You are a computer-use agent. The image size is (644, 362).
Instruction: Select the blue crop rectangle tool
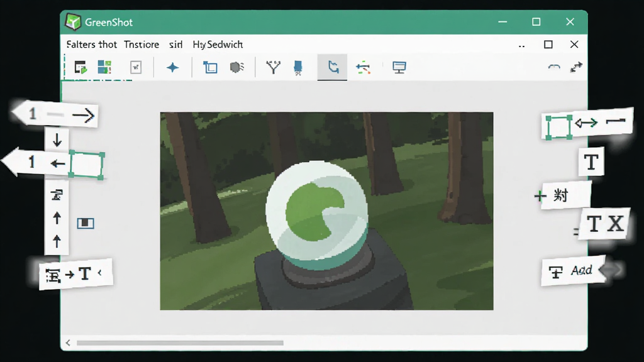pos(210,67)
